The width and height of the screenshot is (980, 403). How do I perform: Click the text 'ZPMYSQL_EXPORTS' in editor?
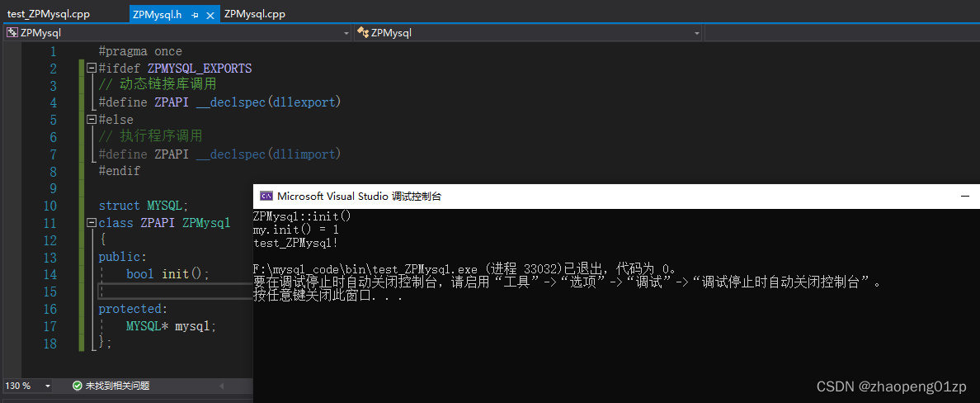(x=200, y=69)
